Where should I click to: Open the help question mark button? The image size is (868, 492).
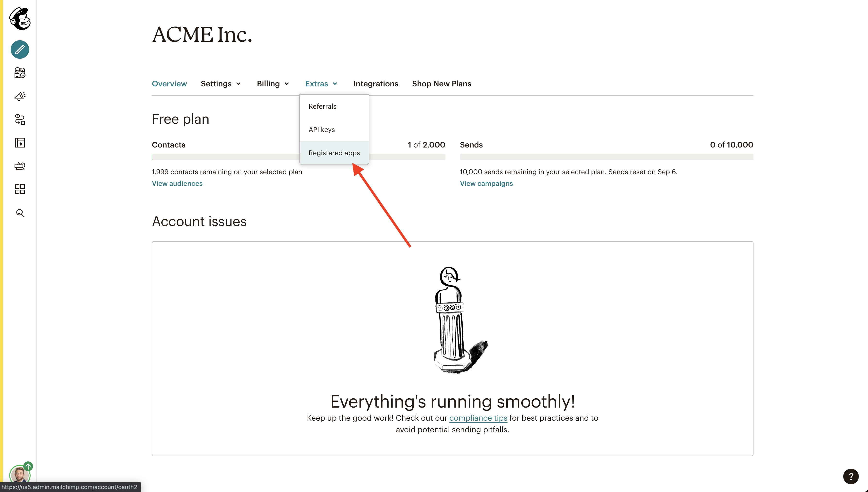click(x=851, y=476)
